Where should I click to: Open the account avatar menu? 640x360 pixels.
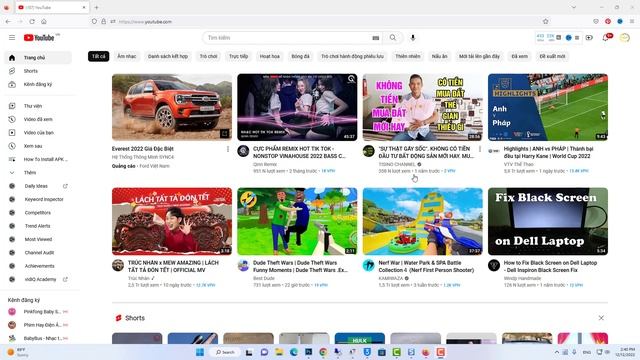point(624,38)
